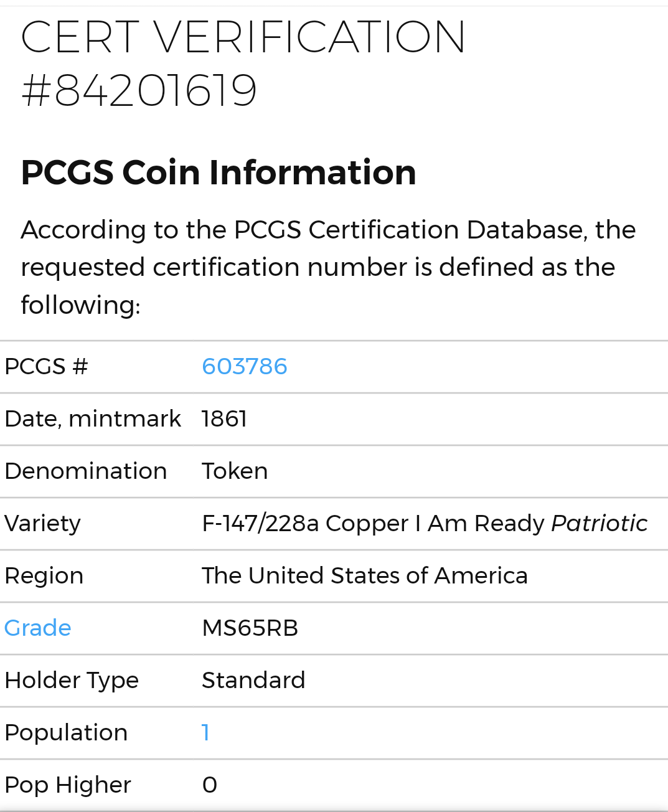This screenshot has width=668, height=812.
Task: Click the certificate number #84201619
Action: [139, 91]
